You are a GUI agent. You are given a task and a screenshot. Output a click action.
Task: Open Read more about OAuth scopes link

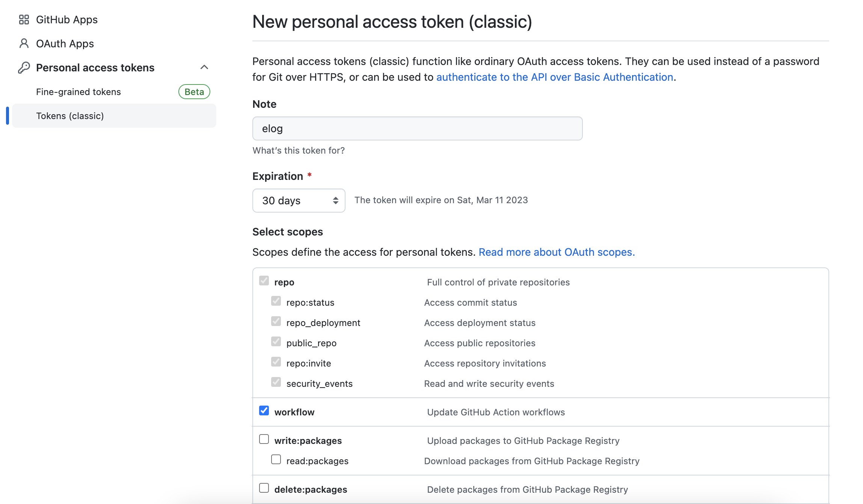pyautogui.click(x=557, y=252)
